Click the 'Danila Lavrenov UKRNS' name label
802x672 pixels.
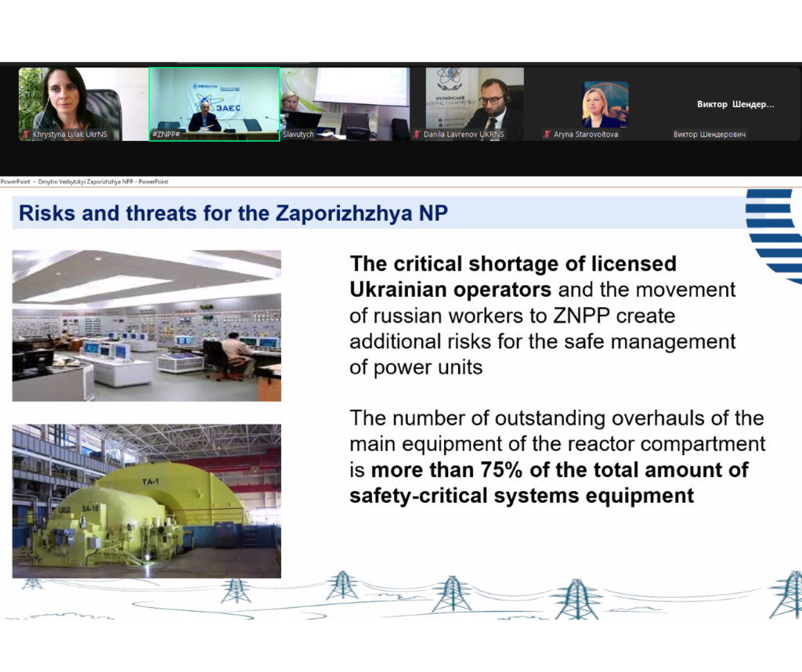[464, 135]
